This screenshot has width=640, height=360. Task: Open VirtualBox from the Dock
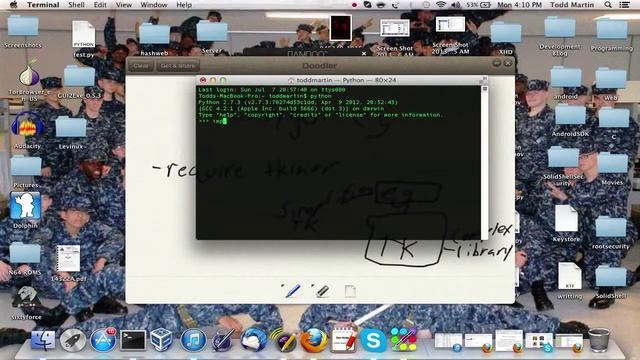tap(161, 340)
